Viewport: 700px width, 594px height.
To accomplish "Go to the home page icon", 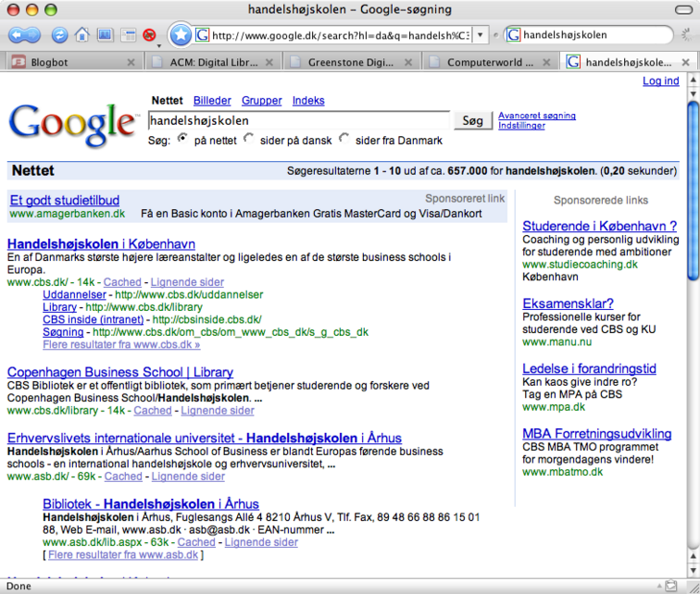I will click(x=81, y=35).
